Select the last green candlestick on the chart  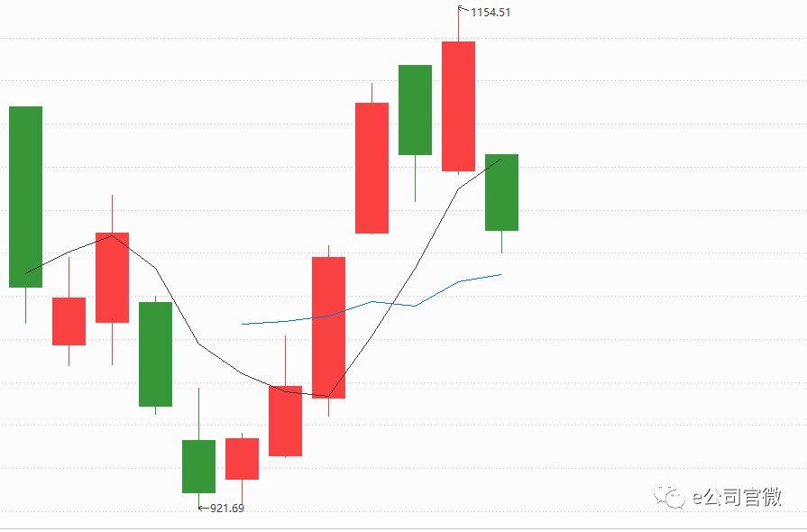tap(501, 192)
